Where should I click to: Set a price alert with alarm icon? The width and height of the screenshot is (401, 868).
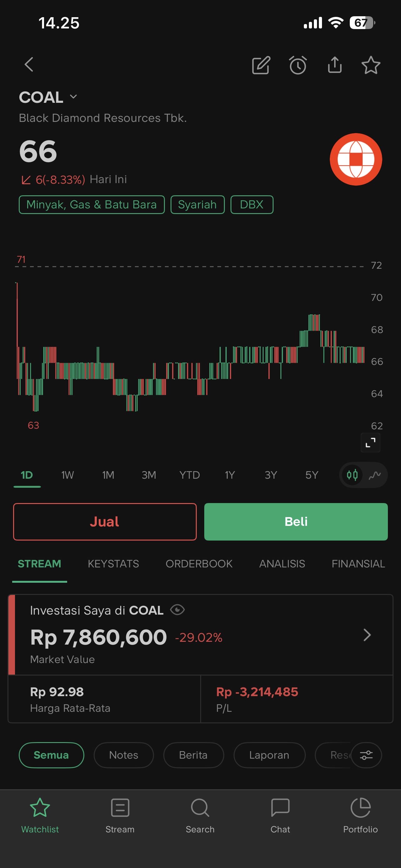coord(298,65)
